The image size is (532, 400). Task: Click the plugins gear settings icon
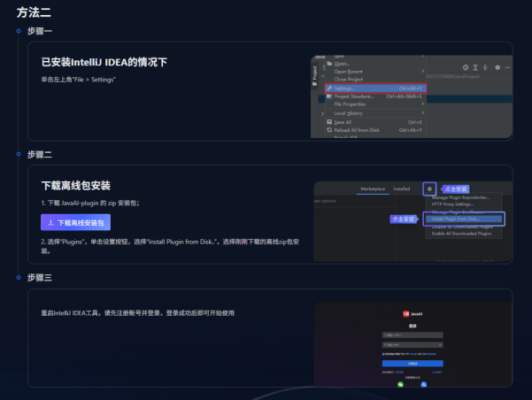coord(429,189)
